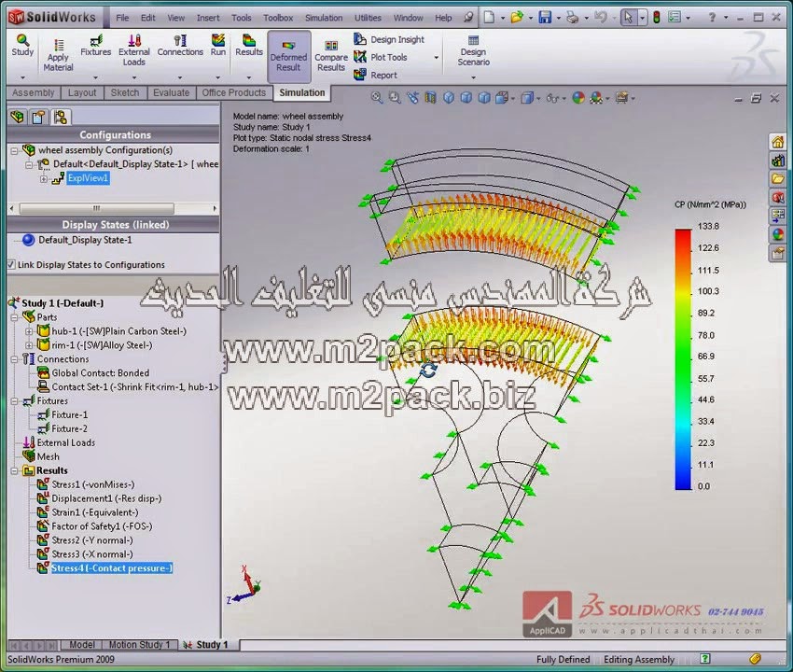The width and height of the screenshot is (793, 672).
Task: Open Plot Tools
Action: (381, 57)
